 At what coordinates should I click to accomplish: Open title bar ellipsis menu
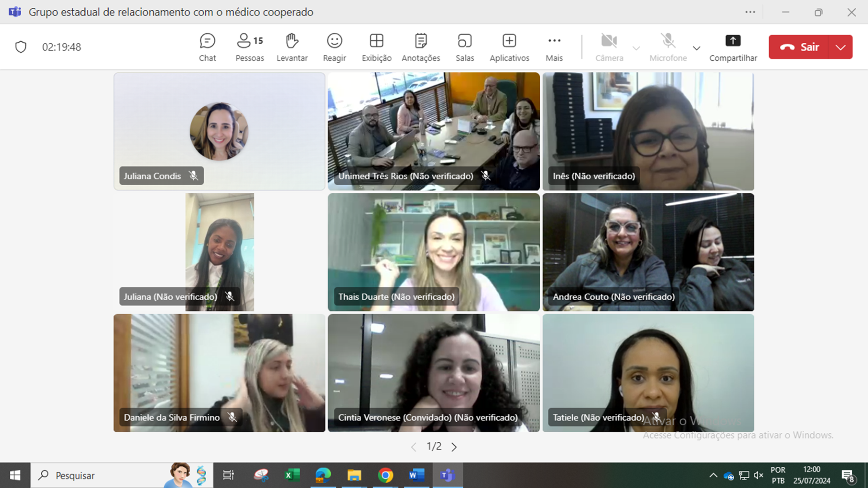[750, 12]
